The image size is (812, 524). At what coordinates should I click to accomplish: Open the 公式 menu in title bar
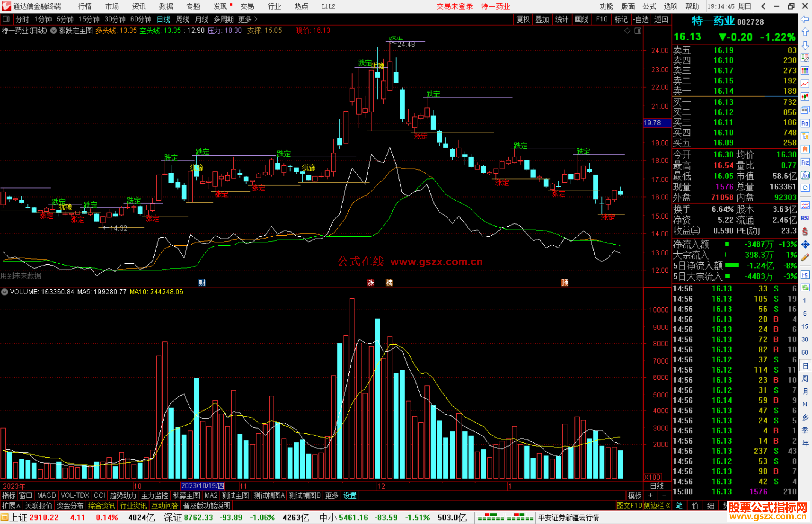649,6
